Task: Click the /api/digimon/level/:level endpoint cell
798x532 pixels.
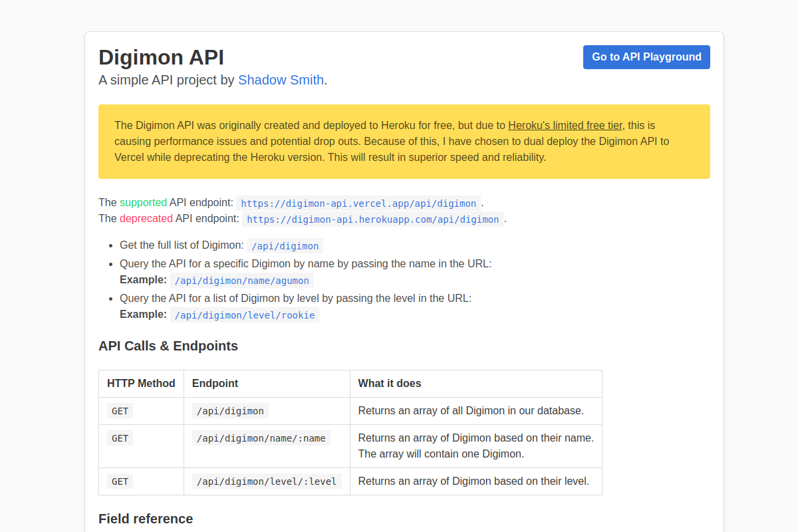Action: click(267, 481)
